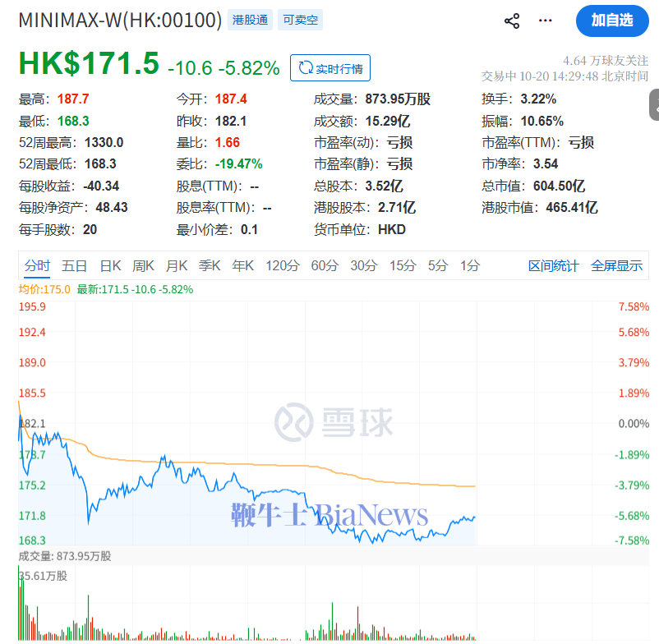This screenshot has width=659, height=644.
Task: Refresh quotes via 实时行情 button
Action: tap(330, 67)
